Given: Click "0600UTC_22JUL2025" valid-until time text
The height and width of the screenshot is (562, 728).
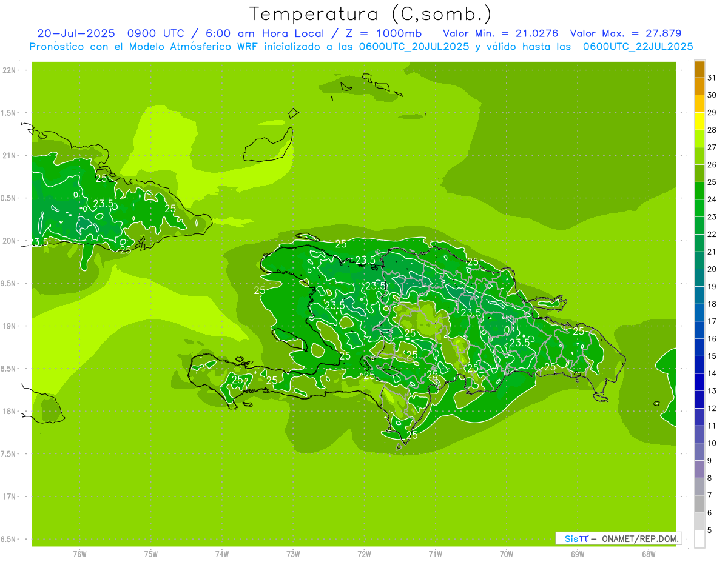Looking at the screenshot, I should click(x=638, y=47).
